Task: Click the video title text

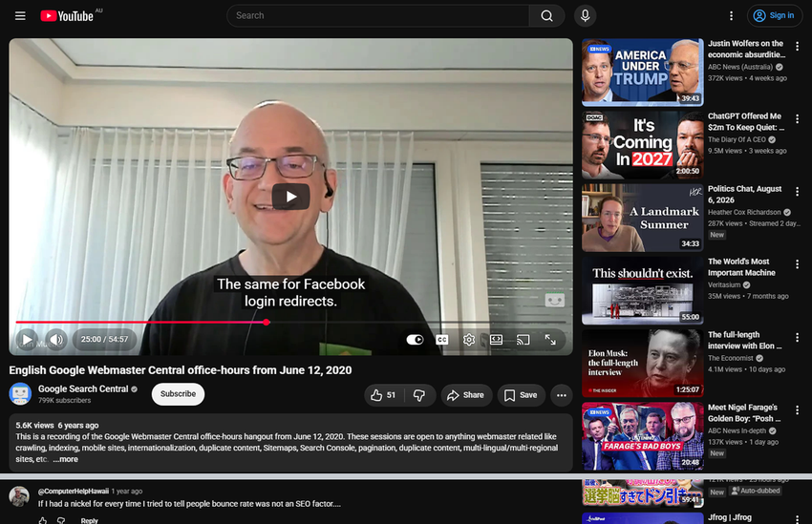Action: pos(181,370)
